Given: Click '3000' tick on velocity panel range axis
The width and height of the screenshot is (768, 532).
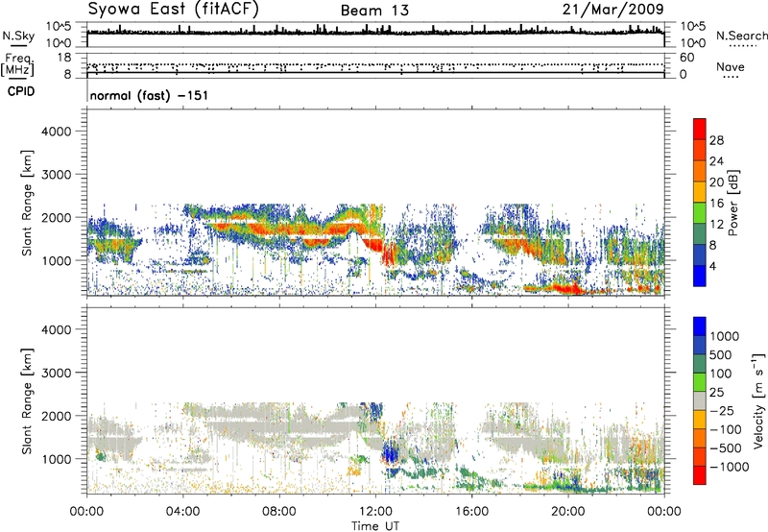Looking at the screenshot, I should point(56,373).
